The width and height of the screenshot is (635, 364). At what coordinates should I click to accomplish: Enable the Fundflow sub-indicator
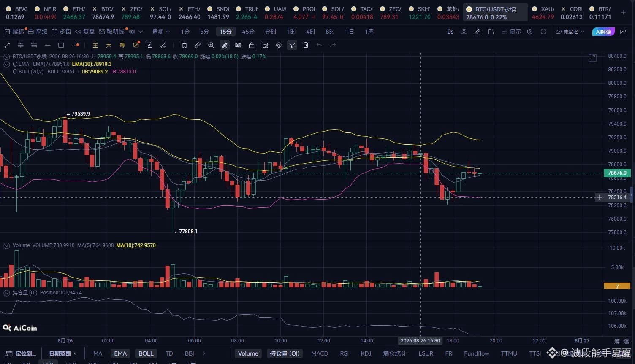coord(477,353)
